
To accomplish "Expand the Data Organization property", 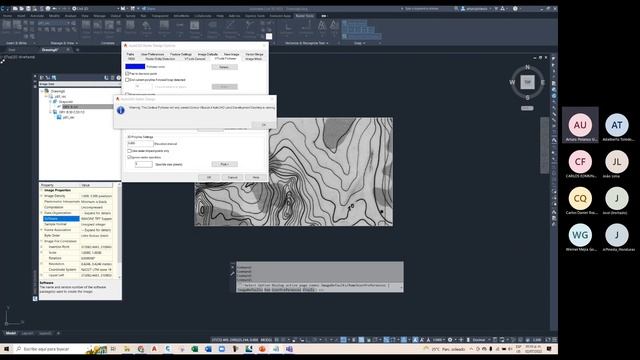I will [x=42, y=213].
